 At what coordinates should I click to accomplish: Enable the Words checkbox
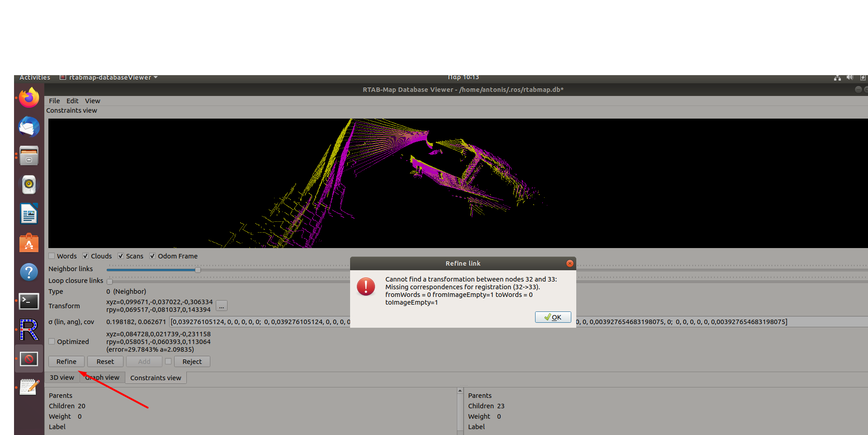coord(52,256)
